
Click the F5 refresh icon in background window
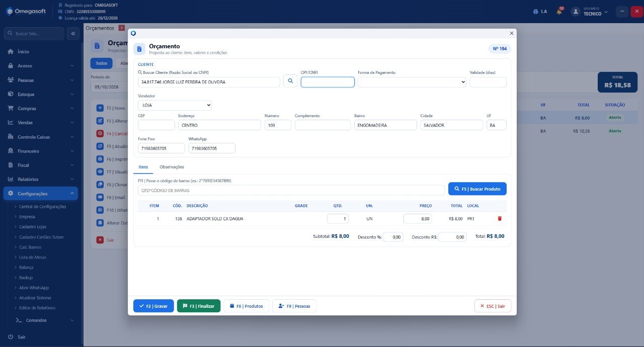pos(100,146)
